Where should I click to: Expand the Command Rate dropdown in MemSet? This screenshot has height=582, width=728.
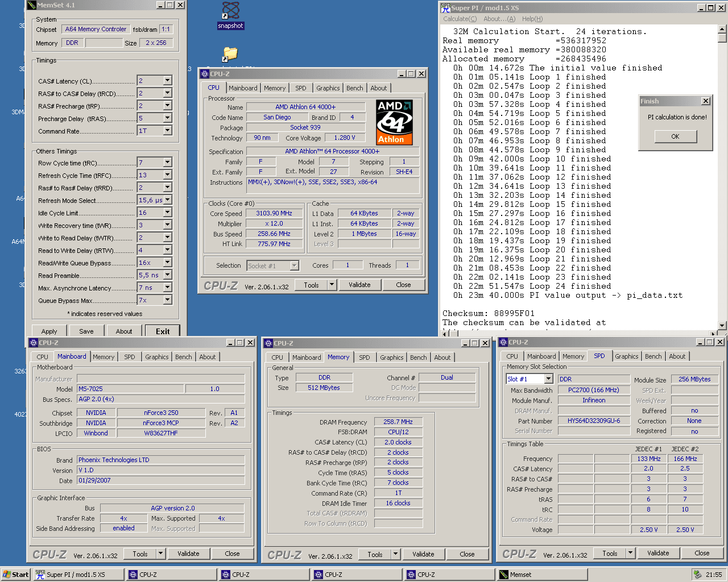point(168,131)
